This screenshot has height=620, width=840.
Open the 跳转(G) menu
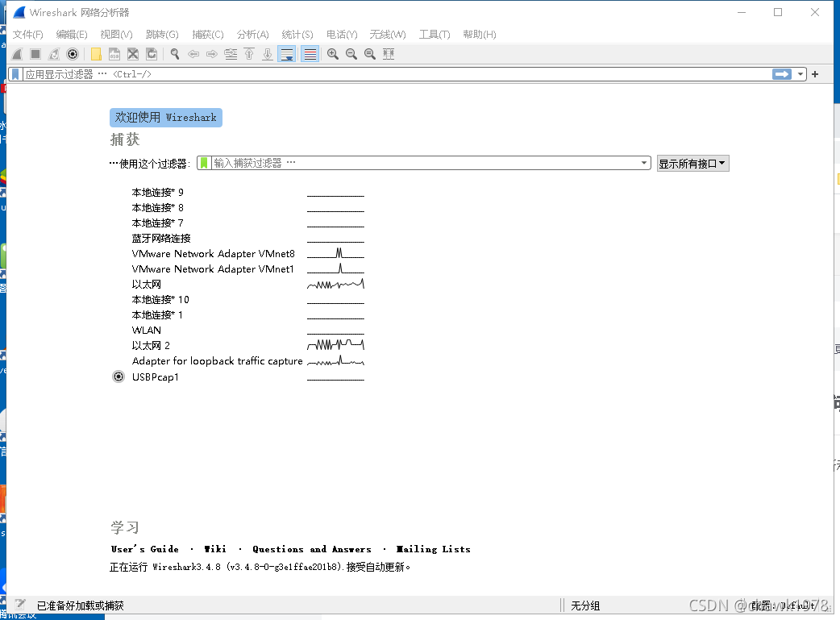pyautogui.click(x=162, y=35)
